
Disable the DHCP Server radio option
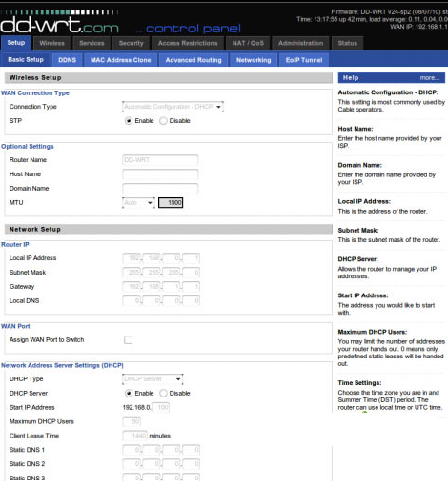[x=163, y=394]
